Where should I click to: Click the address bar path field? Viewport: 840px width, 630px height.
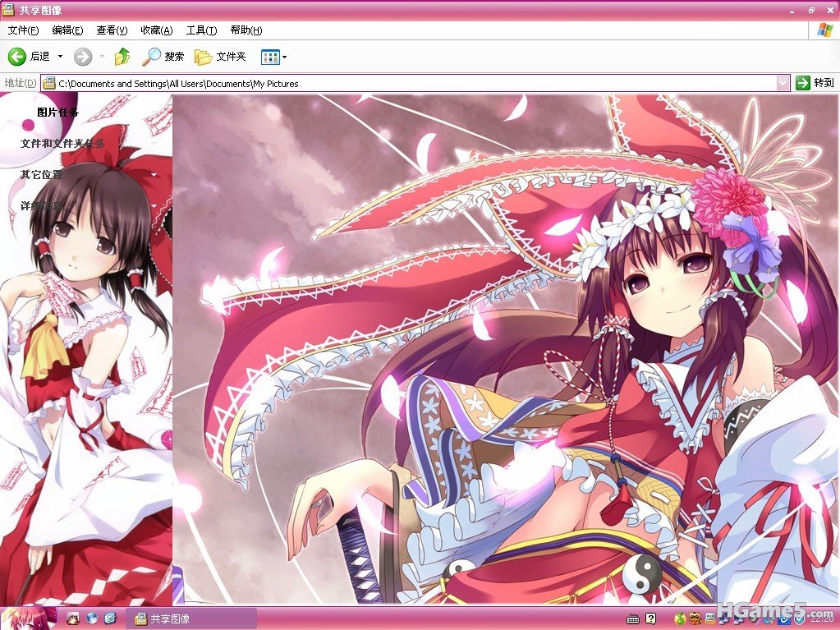[415, 84]
